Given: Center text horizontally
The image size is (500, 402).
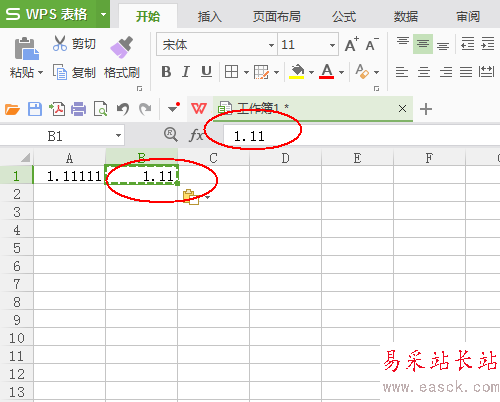Looking at the screenshot, I should [424, 72].
